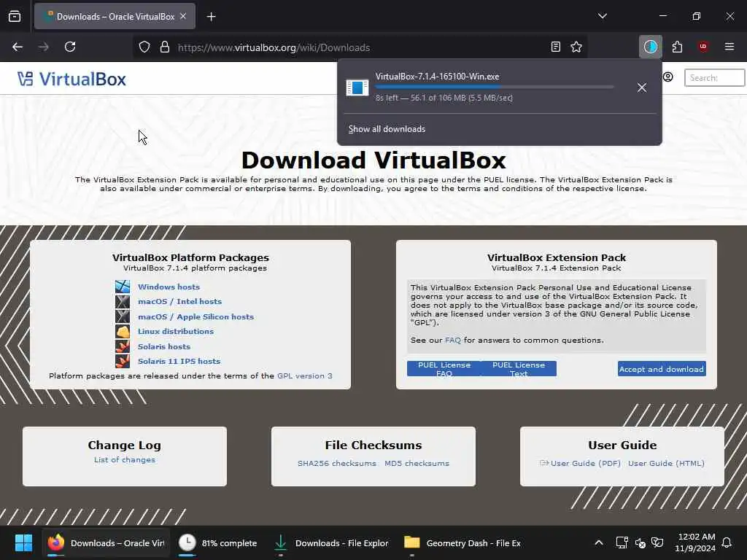This screenshot has height=560, width=747.
Task: Open the GPL version 3 link
Action: (x=304, y=376)
